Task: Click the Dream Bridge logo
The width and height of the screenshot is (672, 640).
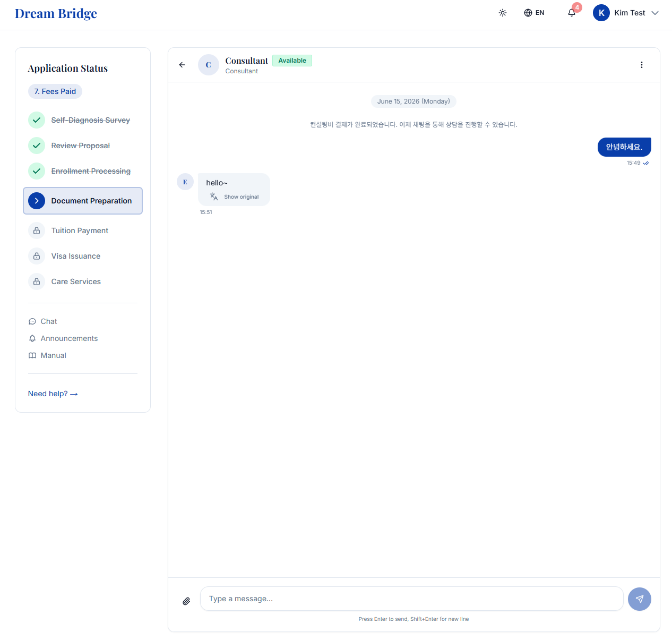Action: pos(56,13)
